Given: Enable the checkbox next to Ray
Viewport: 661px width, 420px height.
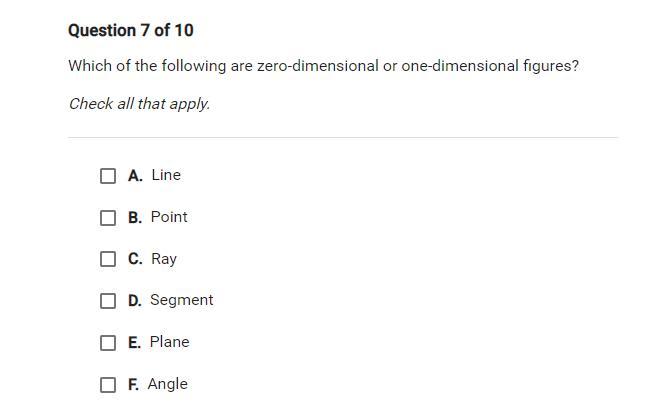Looking at the screenshot, I should click(108, 259).
